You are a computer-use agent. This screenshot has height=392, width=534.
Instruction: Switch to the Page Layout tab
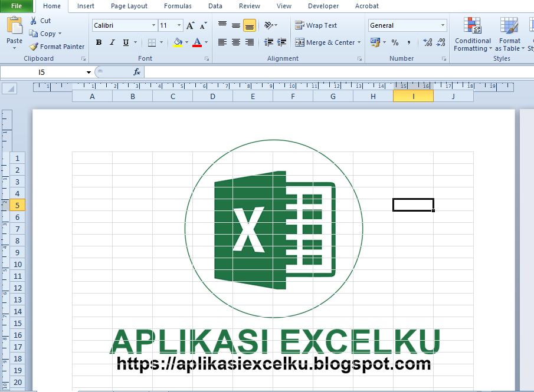(129, 6)
